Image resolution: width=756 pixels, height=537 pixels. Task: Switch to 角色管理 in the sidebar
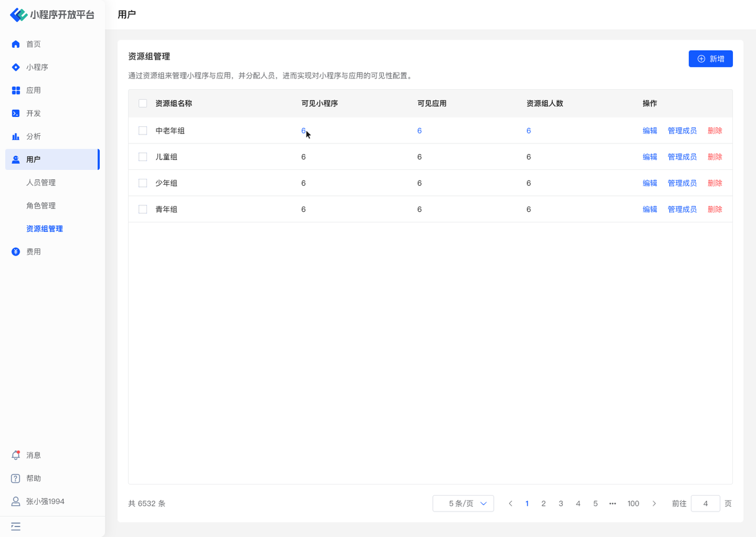41,206
